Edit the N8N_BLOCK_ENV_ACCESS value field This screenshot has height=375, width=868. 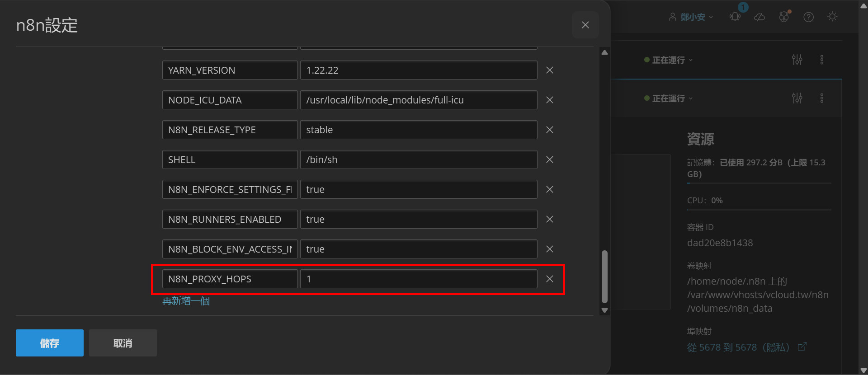pos(419,249)
